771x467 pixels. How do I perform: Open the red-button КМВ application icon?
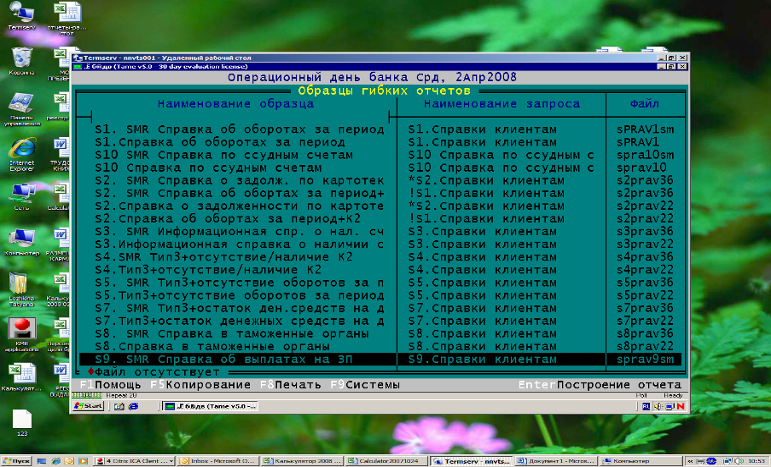[22, 334]
